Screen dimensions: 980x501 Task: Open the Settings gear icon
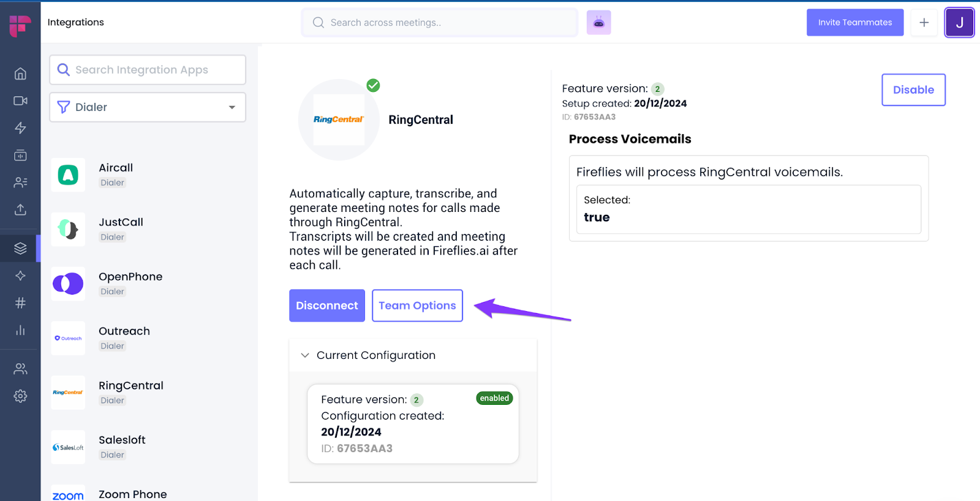tap(20, 396)
